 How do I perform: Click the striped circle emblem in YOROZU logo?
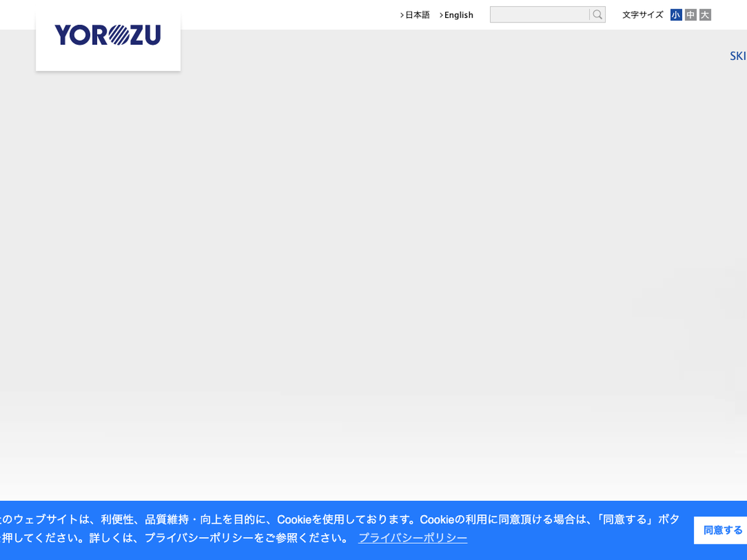pos(118,35)
